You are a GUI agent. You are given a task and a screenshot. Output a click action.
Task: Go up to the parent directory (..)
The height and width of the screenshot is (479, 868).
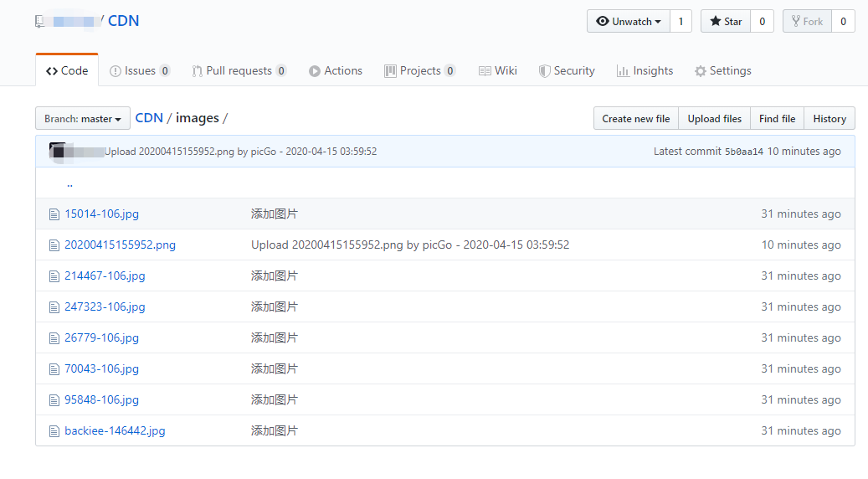point(69,183)
